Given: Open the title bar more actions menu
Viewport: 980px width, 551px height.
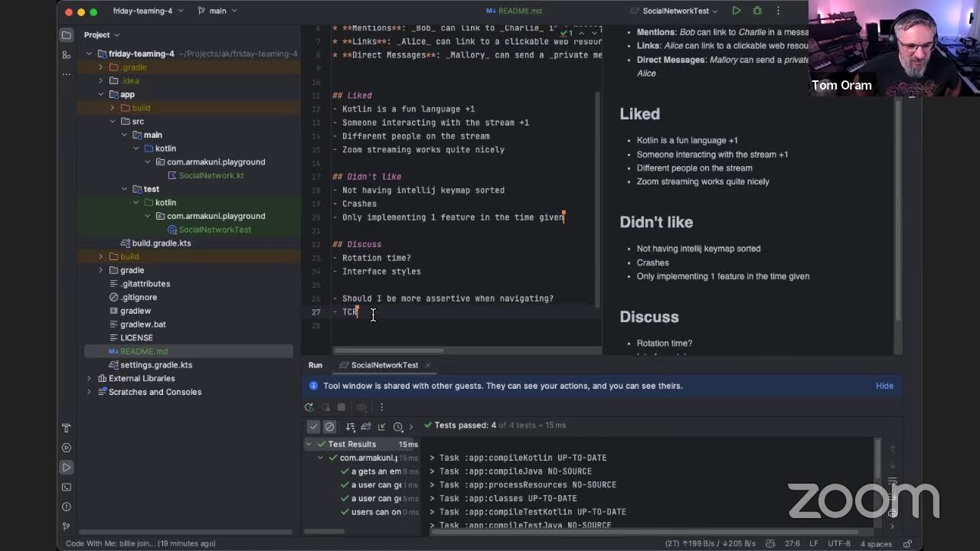Looking at the screenshot, I should 778,11.
